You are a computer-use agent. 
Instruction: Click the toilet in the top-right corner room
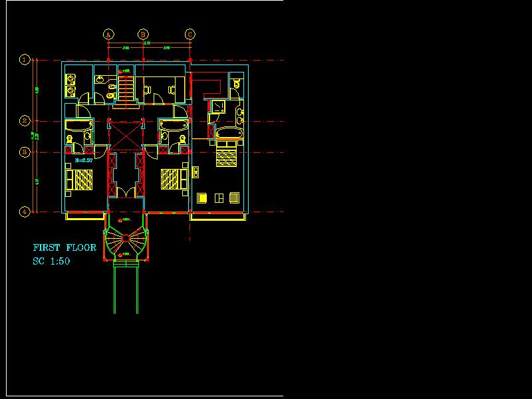(237, 84)
